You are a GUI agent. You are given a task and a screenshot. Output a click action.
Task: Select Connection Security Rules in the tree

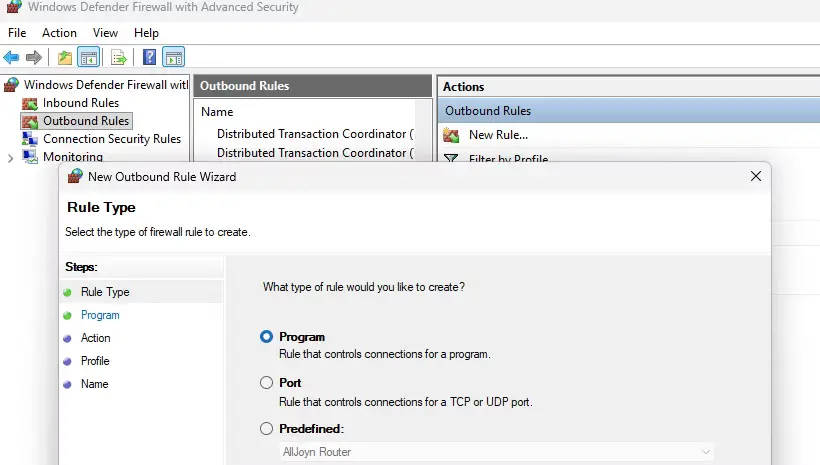(112, 139)
